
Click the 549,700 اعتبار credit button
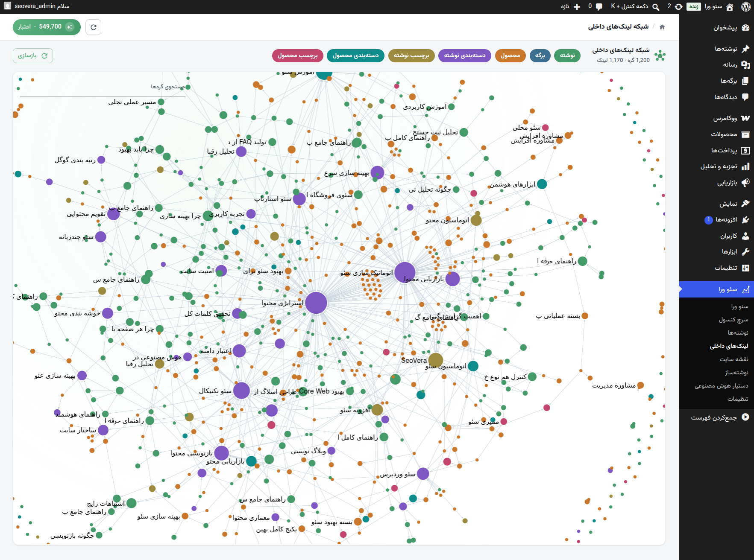pyautogui.click(x=47, y=27)
